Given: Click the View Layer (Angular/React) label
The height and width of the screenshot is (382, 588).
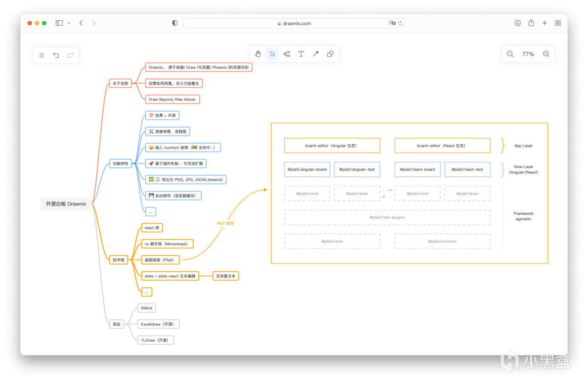Looking at the screenshot, I should point(523,169).
